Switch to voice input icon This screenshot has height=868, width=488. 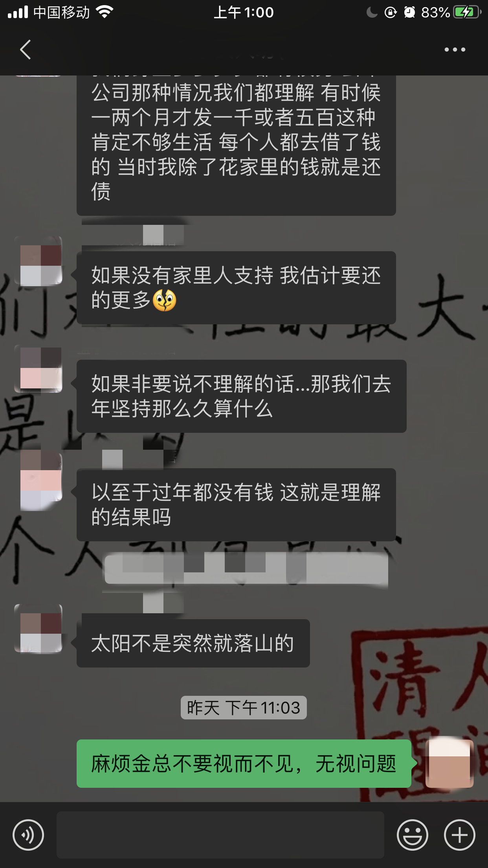coord(28,835)
